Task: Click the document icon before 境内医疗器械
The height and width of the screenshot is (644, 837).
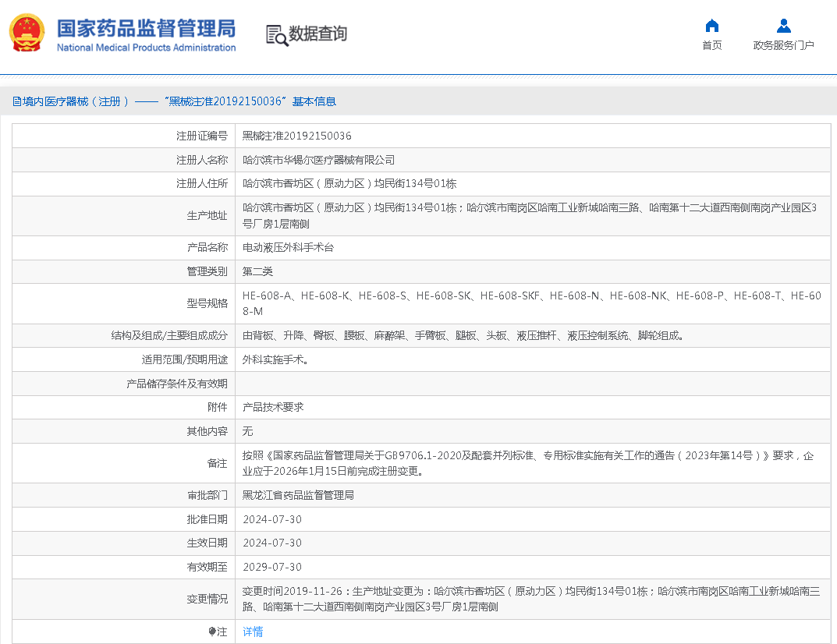Action: click(x=16, y=101)
